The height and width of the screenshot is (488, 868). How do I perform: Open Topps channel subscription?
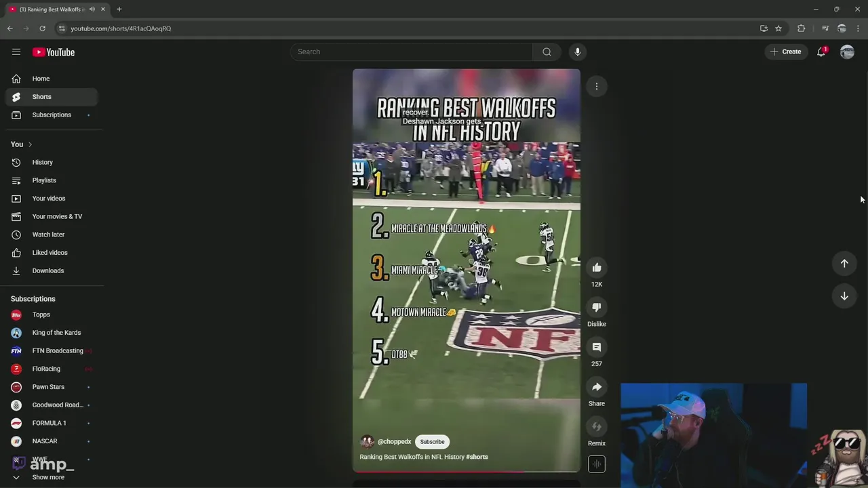point(52,314)
